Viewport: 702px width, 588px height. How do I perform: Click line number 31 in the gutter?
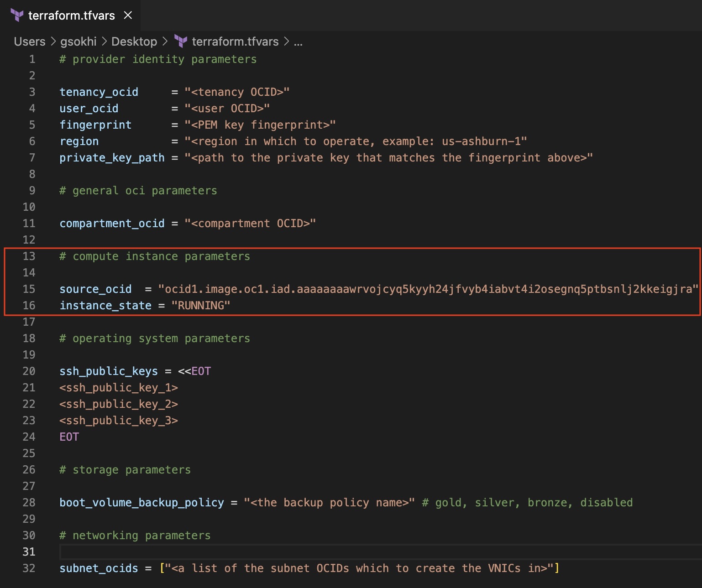tap(29, 552)
